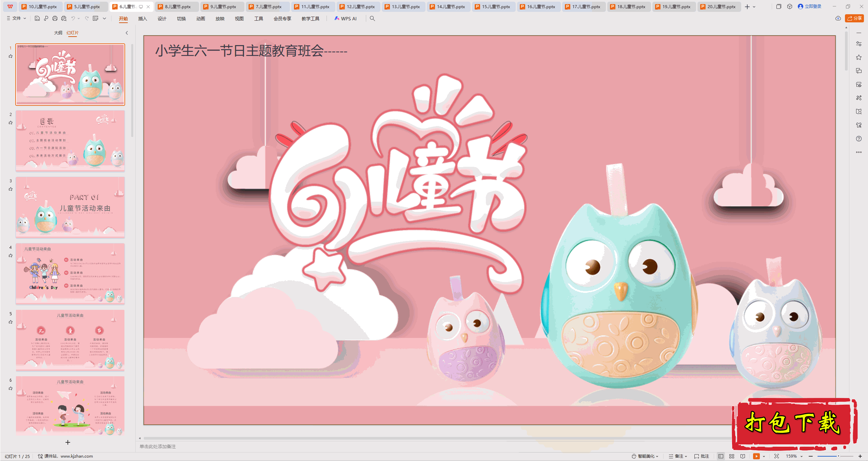
Task: Click the zoom out minus icon
Action: (x=811, y=456)
